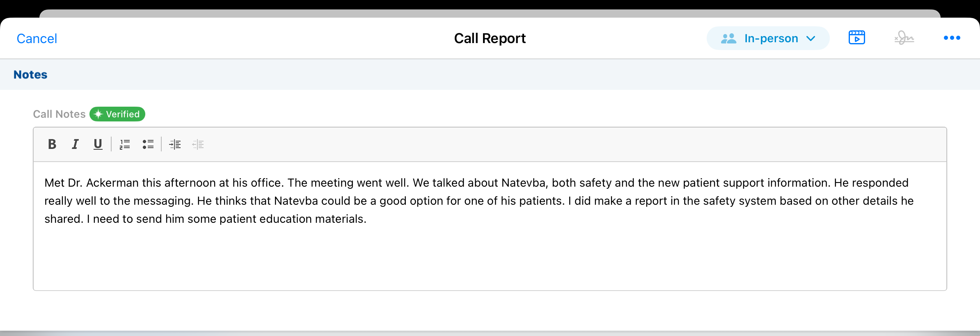The image size is (980, 336).
Task: Click the green Verified badge
Action: click(117, 114)
